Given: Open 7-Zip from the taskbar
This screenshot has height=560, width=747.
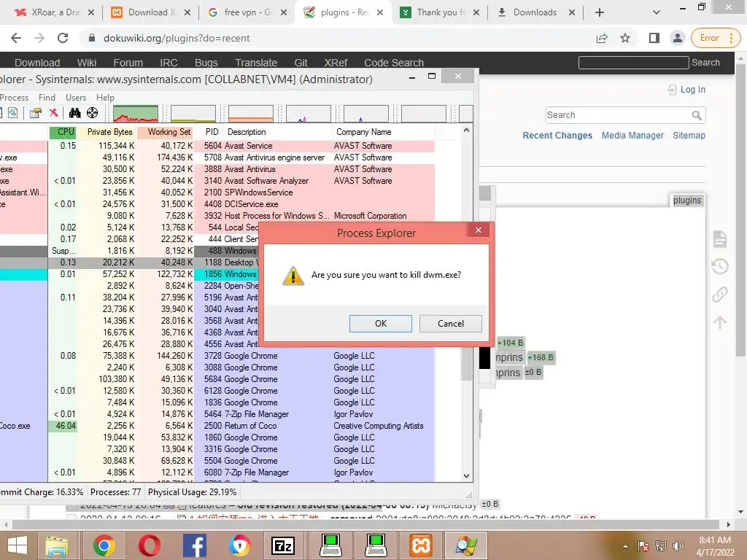Looking at the screenshot, I should (x=282, y=545).
